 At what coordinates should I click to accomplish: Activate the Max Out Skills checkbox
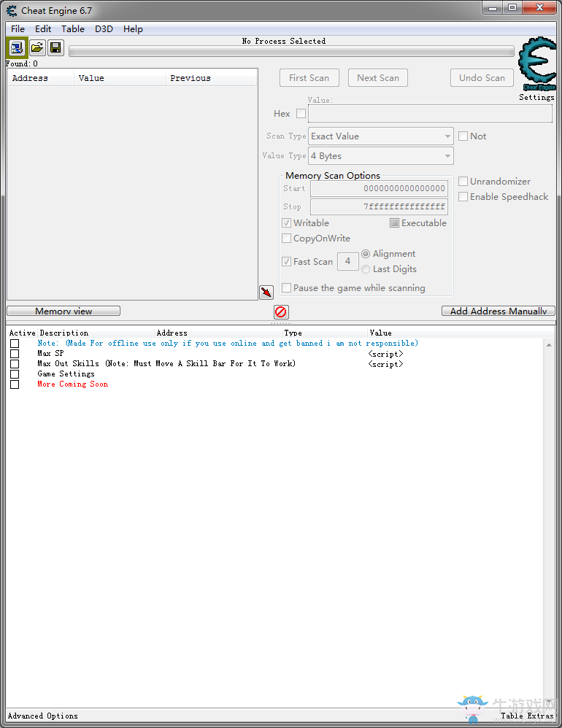click(x=15, y=363)
